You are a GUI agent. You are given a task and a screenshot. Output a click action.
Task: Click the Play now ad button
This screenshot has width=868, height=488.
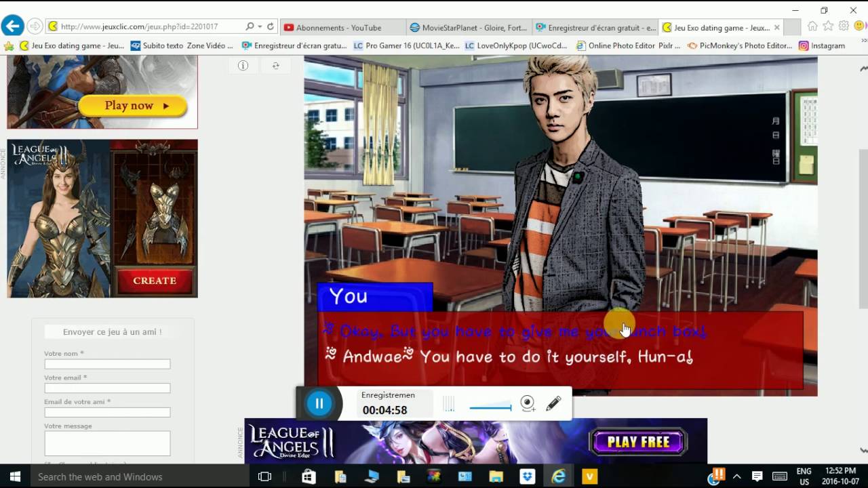tap(133, 106)
